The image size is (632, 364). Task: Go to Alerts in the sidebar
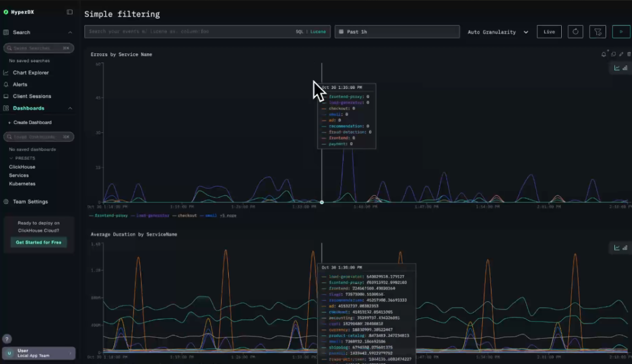20,85
